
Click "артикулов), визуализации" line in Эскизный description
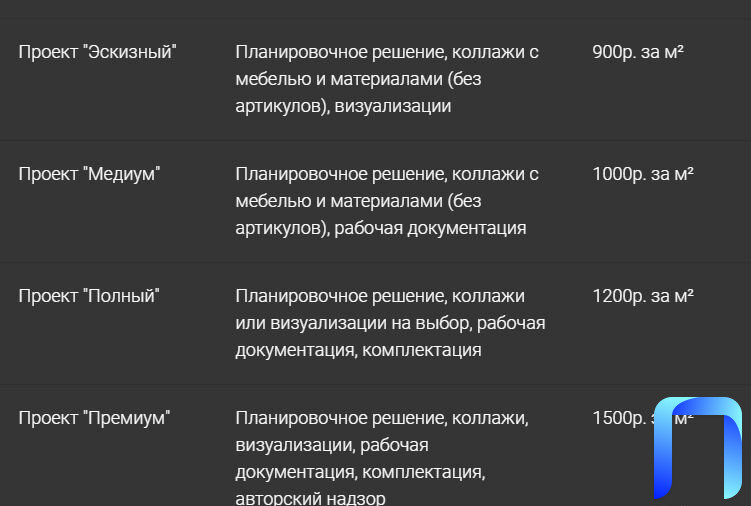tap(343, 106)
